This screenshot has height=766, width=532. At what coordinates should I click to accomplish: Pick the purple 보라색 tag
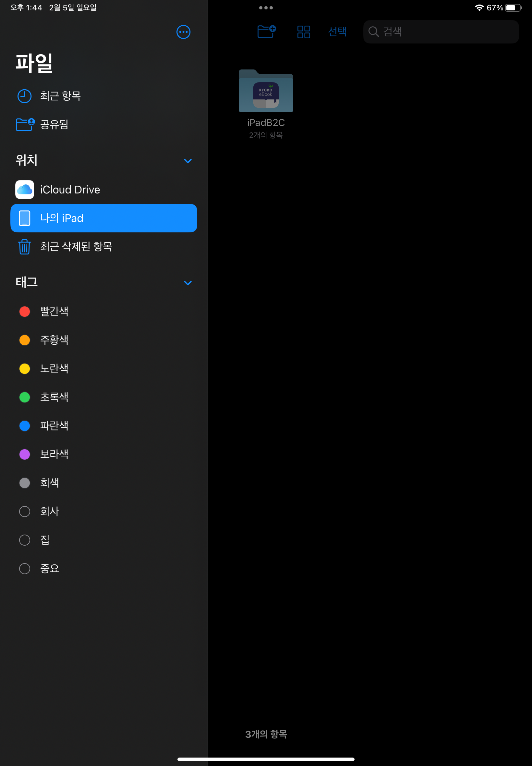(25, 454)
